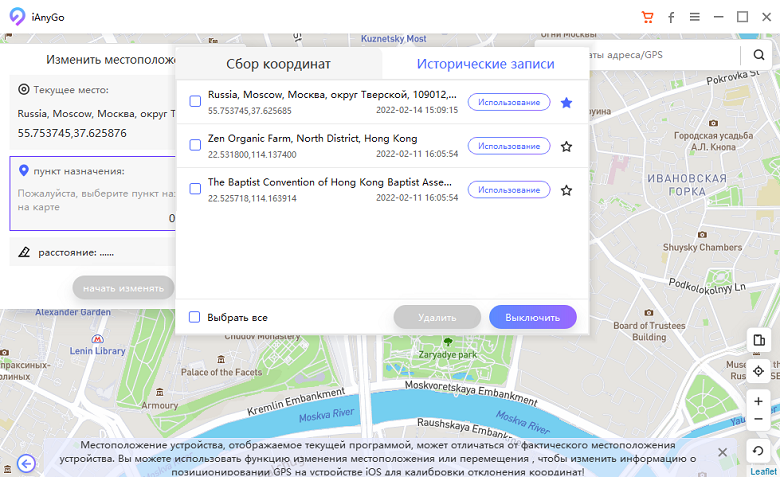Check the Baptist Convention record checkbox
This screenshot has width=780, height=477.
pos(195,189)
